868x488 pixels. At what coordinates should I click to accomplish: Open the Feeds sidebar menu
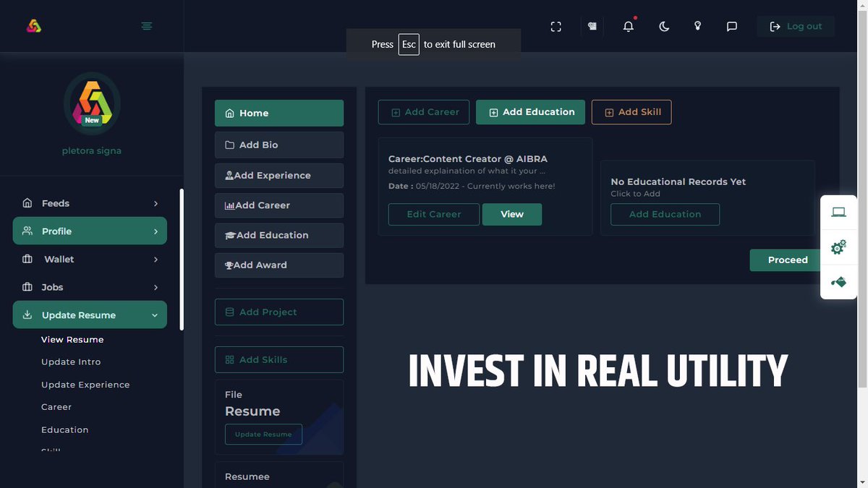(90, 203)
